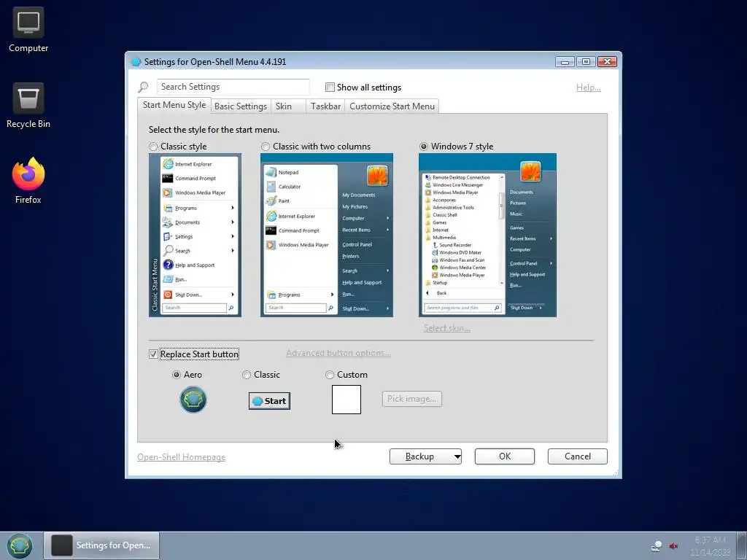
Task: Open Advanced button options link
Action: (338, 353)
